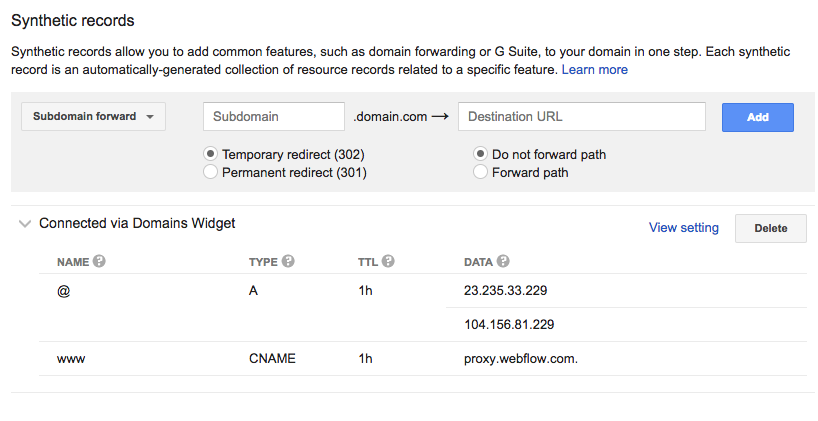Image resolution: width=818 pixels, height=421 pixels.
Task: Focus the Destination URL field
Action: [582, 116]
